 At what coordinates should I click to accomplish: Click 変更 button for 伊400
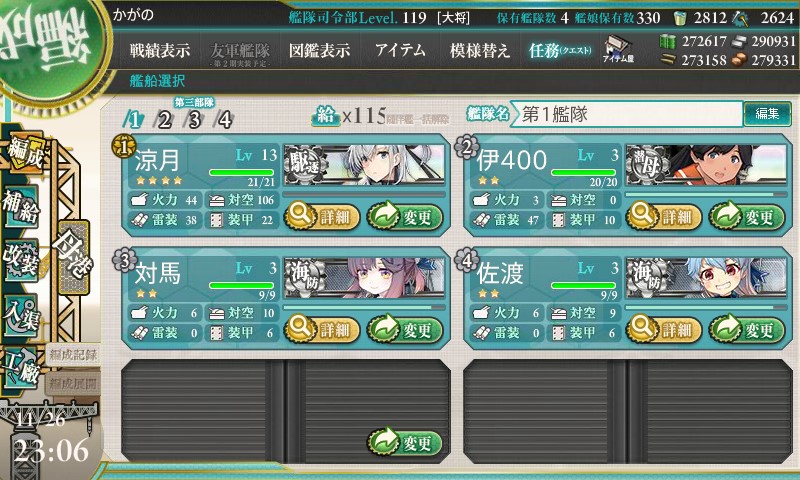(x=747, y=216)
